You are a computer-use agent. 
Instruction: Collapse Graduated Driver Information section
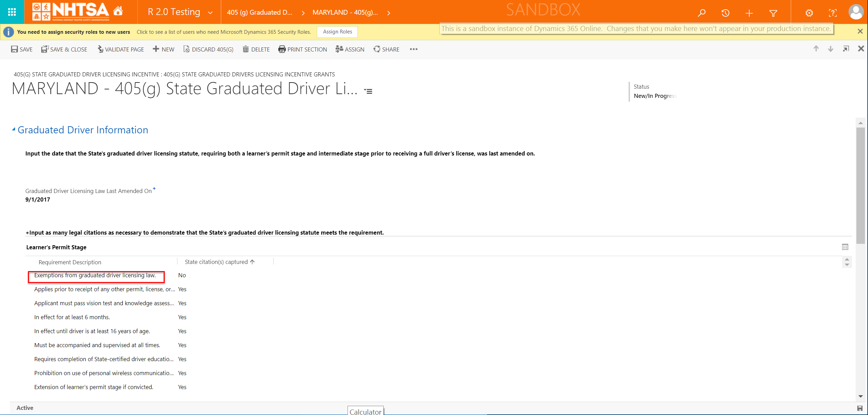[14, 130]
